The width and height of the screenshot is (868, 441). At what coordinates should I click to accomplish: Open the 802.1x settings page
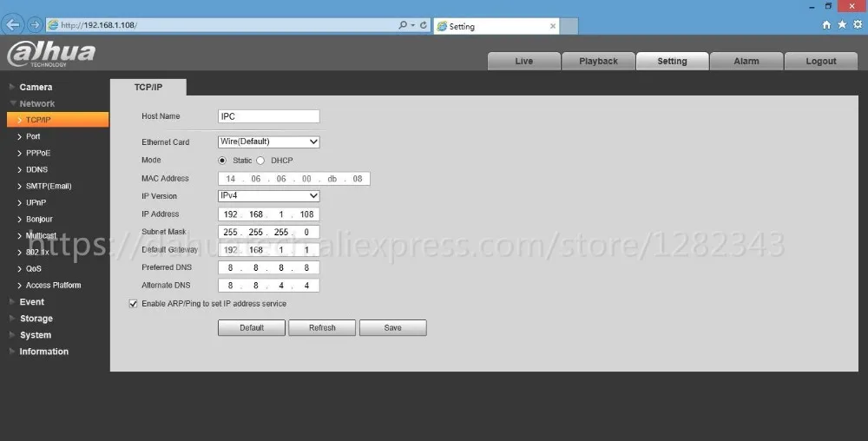[x=37, y=252]
